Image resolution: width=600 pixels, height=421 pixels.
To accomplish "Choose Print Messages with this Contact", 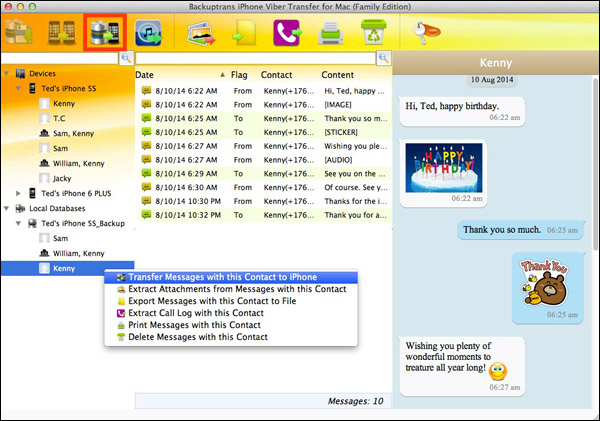I will point(231,325).
